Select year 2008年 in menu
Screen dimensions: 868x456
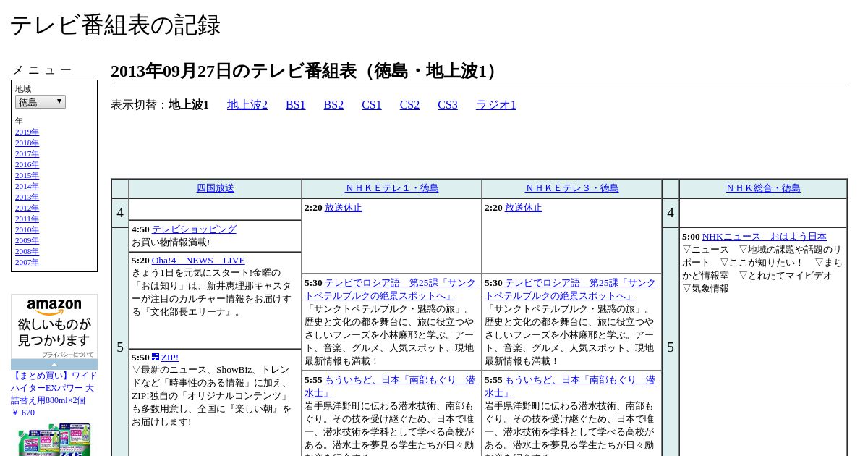point(27,251)
